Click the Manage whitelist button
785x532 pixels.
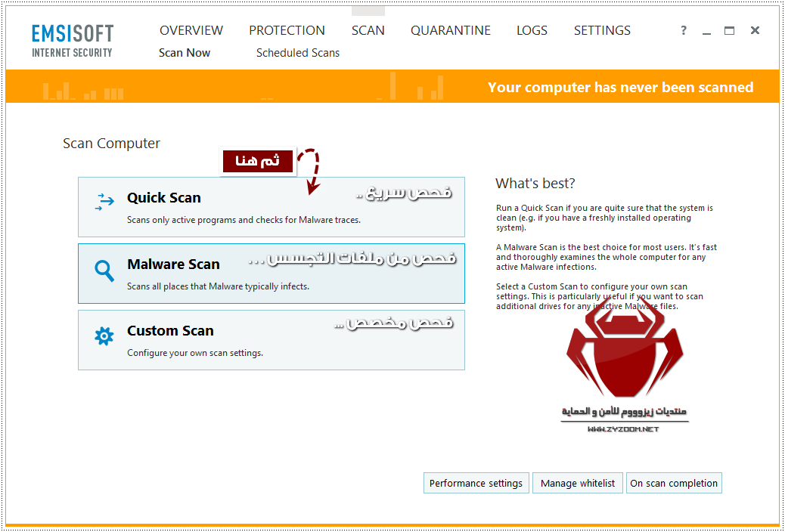pos(578,483)
